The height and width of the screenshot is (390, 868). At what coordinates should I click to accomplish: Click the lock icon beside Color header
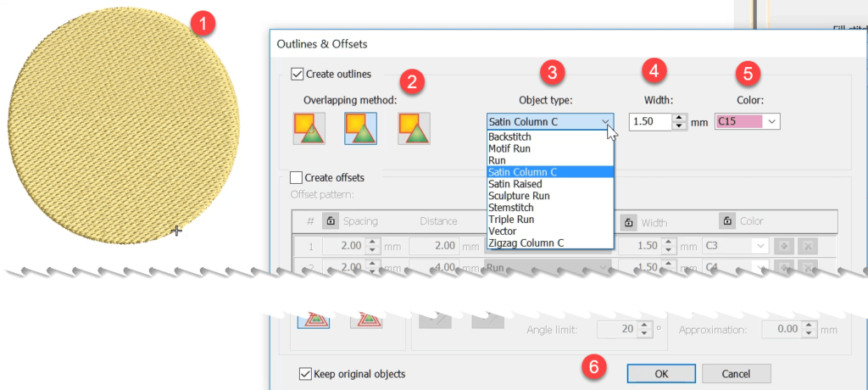726,221
